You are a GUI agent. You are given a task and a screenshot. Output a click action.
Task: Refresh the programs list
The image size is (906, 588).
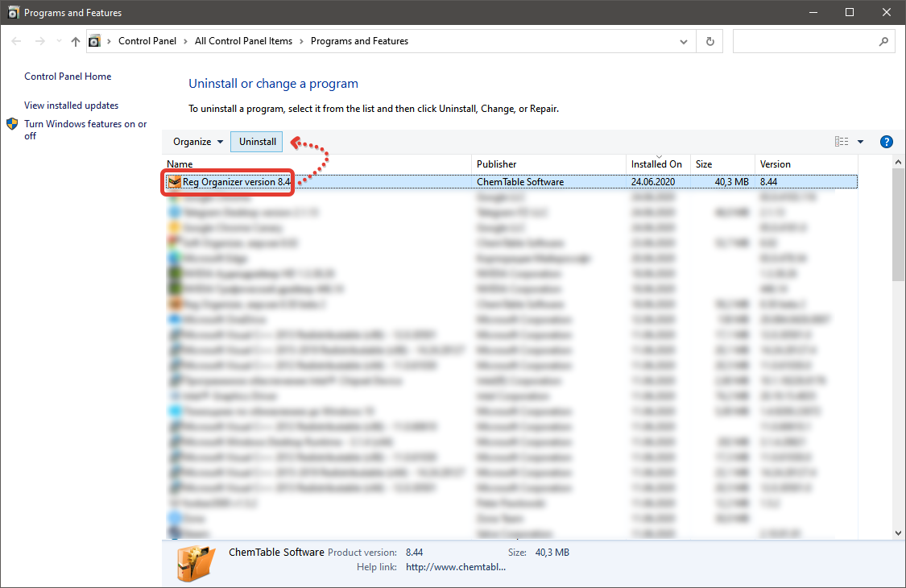pos(709,40)
